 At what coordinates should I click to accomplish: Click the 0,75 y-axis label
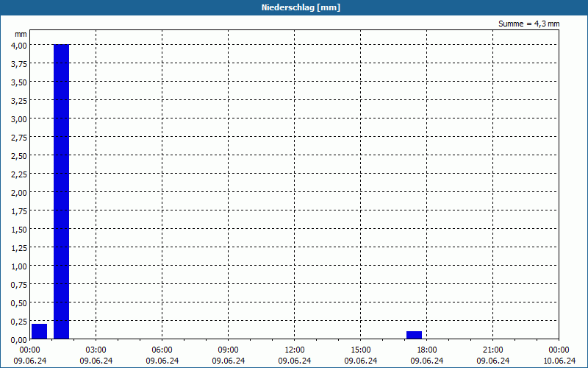coord(19,285)
